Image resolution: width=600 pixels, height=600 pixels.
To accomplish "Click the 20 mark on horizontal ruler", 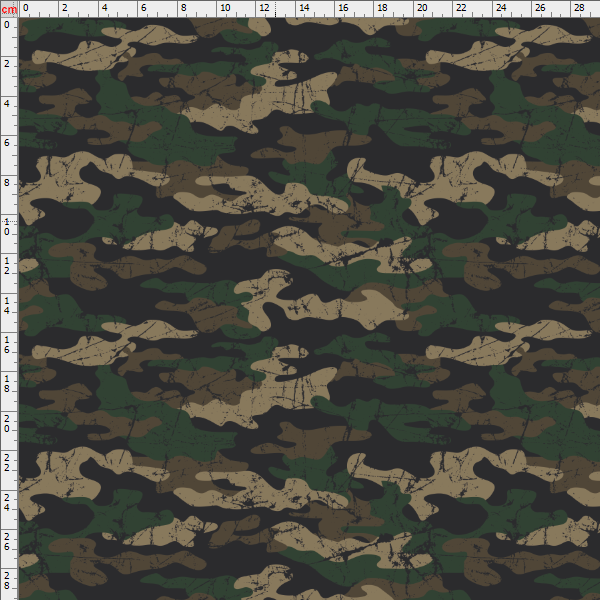I will [x=422, y=8].
